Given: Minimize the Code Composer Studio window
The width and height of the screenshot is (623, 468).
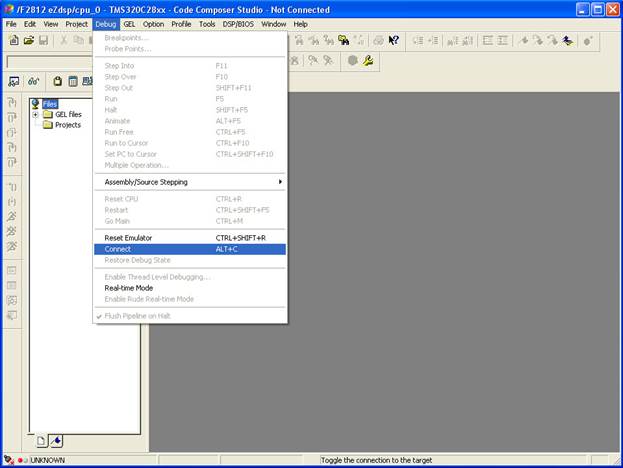Looking at the screenshot, I should (x=583, y=10).
